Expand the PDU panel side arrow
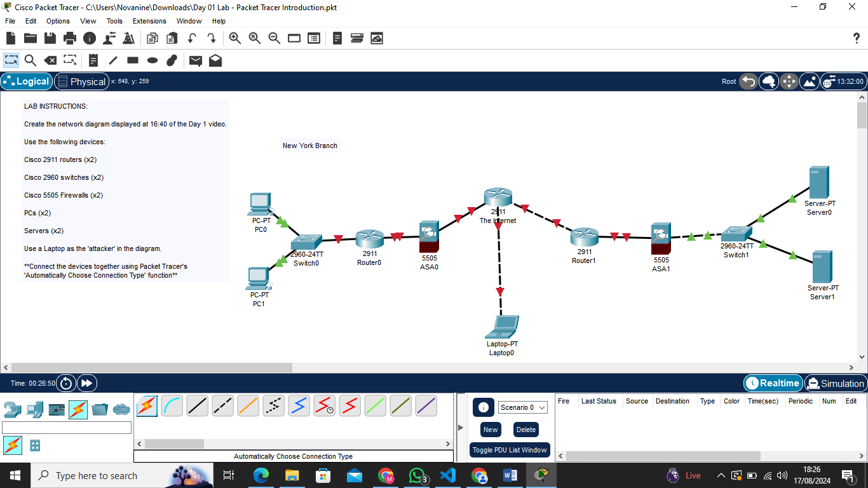This screenshot has width=868, height=488. coord(461,428)
